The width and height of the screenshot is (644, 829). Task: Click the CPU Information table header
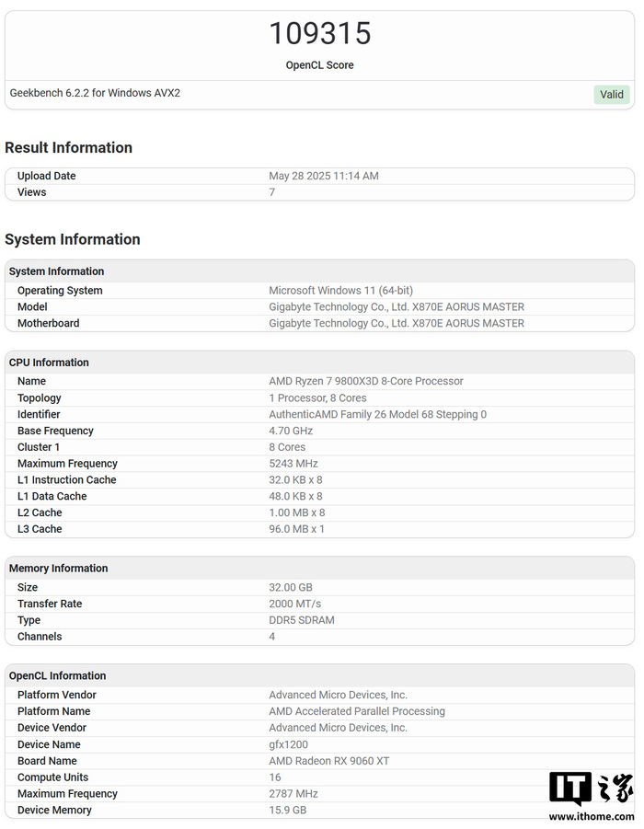[x=49, y=363]
